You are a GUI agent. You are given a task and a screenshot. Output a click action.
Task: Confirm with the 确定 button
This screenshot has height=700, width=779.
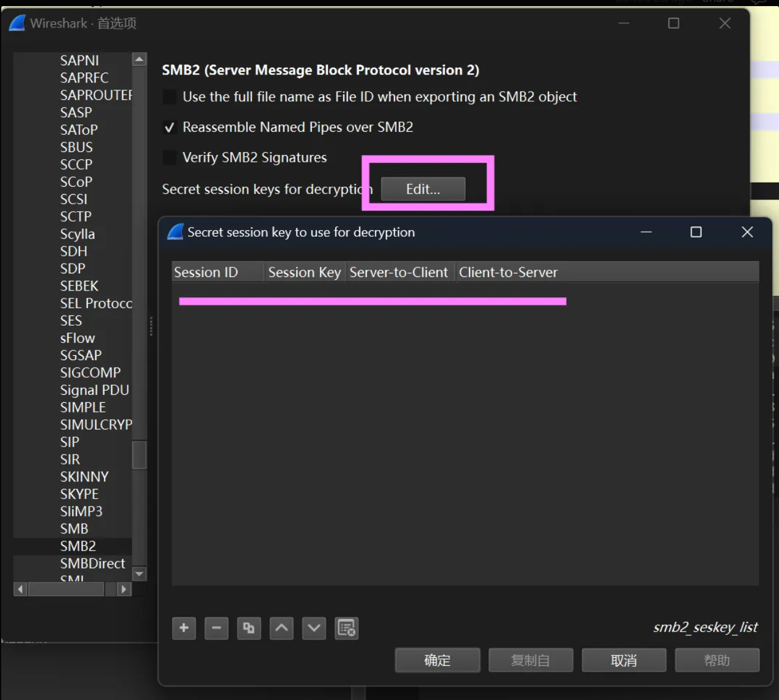437,660
